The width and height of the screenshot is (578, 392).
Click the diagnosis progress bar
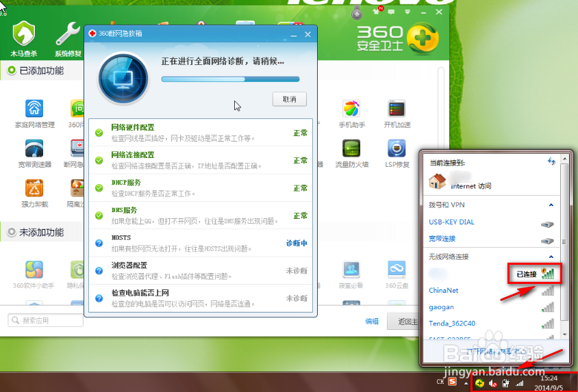click(x=230, y=79)
